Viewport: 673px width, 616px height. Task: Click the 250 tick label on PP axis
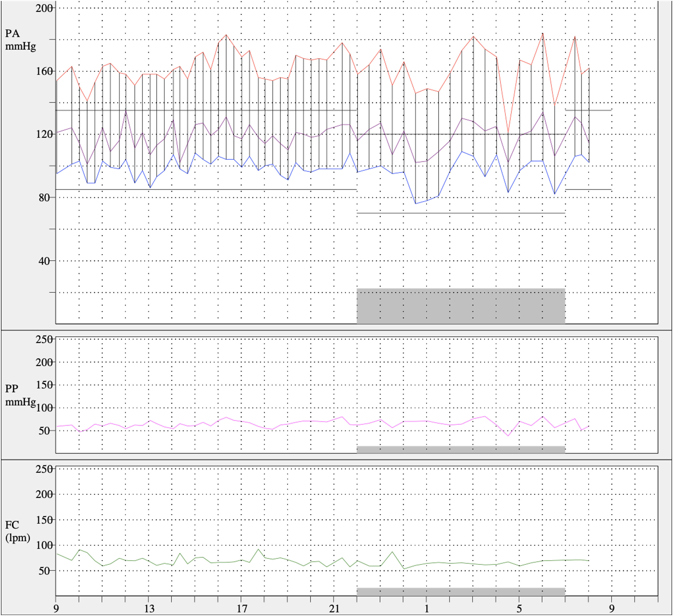pos(44,339)
